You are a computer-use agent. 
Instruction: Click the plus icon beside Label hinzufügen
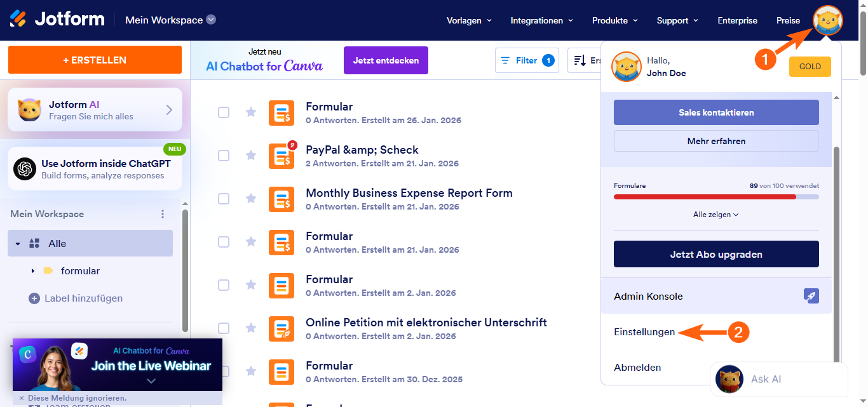click(x=34, y=298)
